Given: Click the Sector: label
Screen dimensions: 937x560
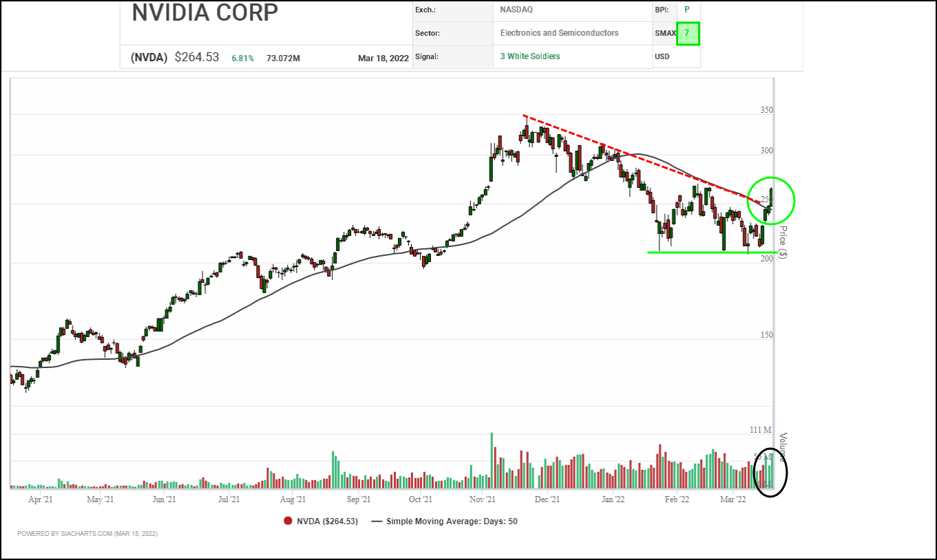Looking at the screenshot, I should [428, 33].
